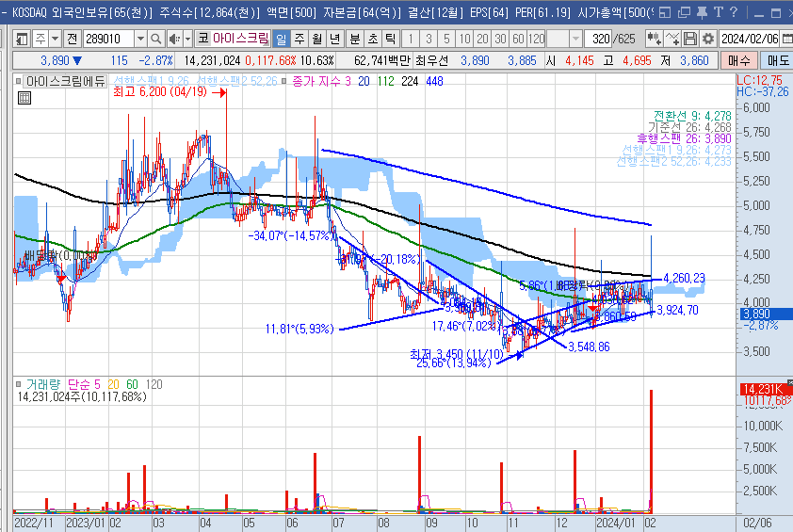Viewport: 793px width, 532px height.
Task: Click the small square beside 아이스크림에듀 legend
Action: pyautogui.click(x=19, y=81)
